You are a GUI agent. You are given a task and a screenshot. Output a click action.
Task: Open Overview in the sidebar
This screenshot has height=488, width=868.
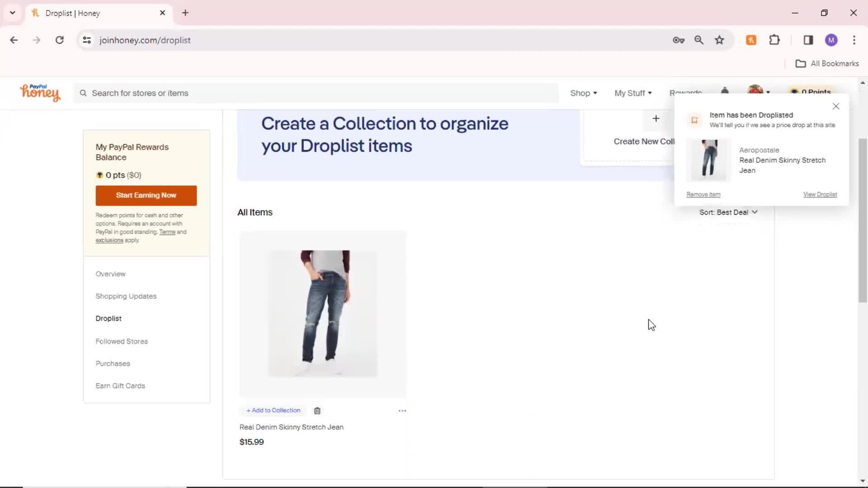111,274
